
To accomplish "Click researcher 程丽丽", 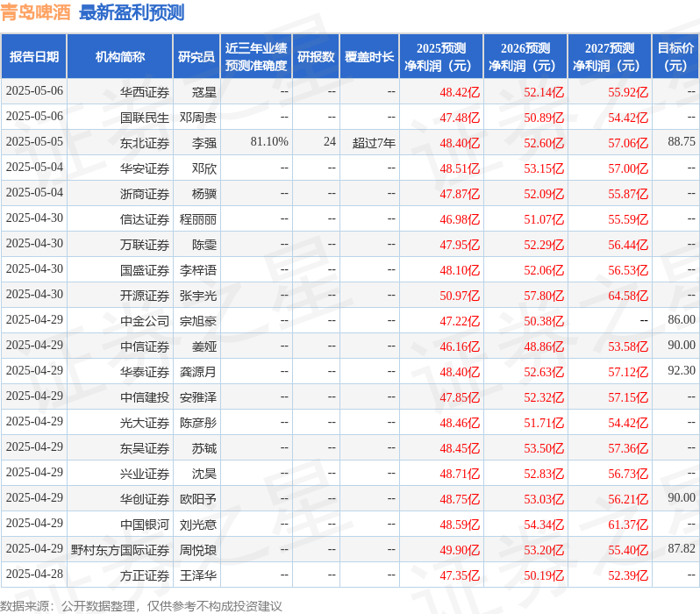I will tap(198, 219).
